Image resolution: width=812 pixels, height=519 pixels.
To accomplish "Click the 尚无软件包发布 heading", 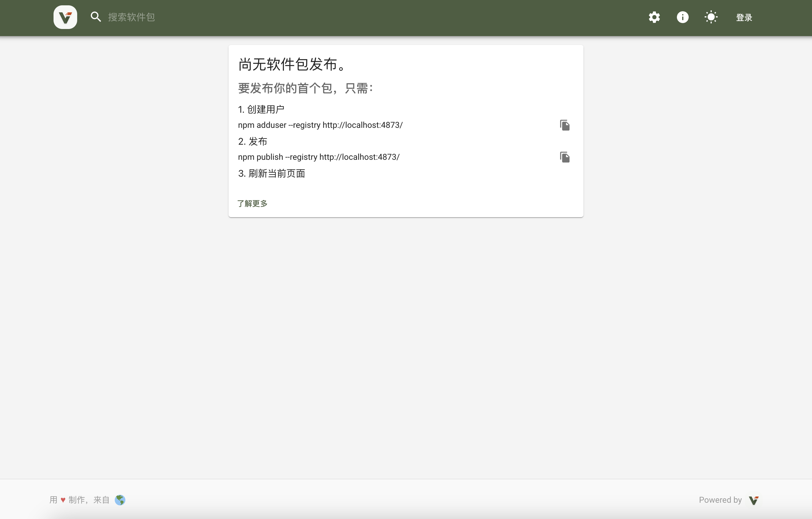I will click(x=292, y=64).
